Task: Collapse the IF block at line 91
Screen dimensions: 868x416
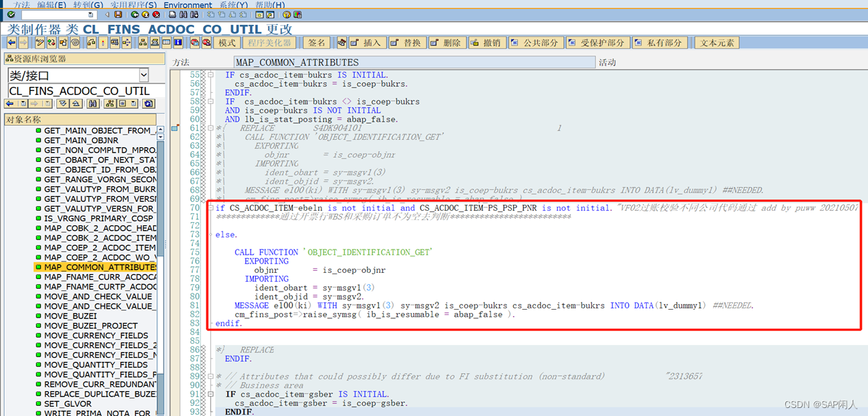Action: point(210,394)
